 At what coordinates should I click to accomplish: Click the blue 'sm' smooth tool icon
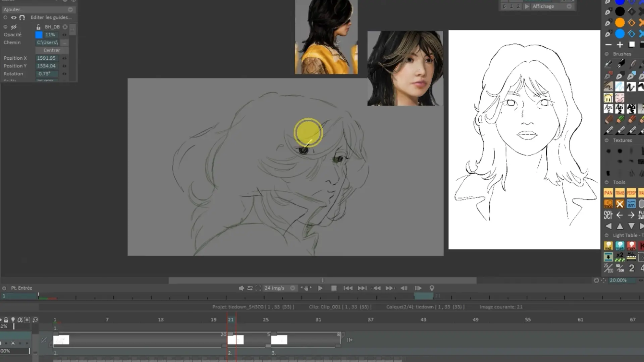tap(631, 204)
